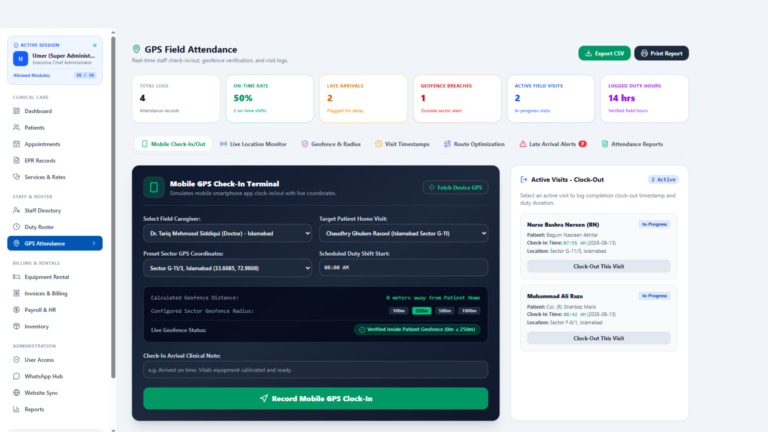Click the Geofence & Radius shield icon

pos(305,144)
